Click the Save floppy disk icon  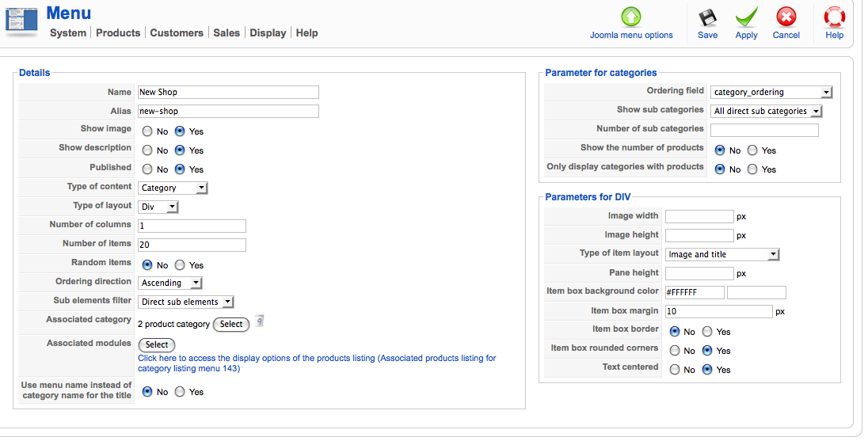[x=707, y=17]
